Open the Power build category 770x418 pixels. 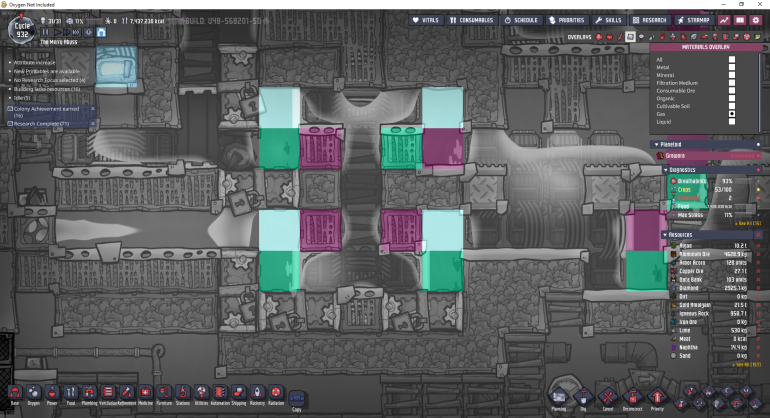(52, 394)
